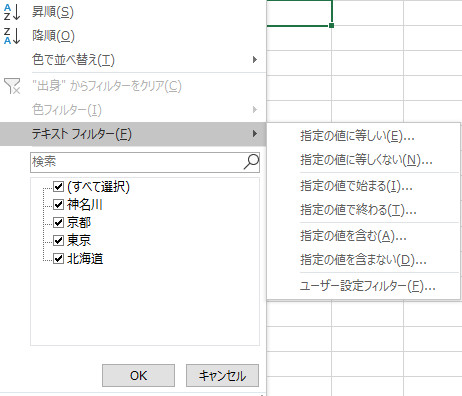
Task: Uncheck the 北海道 checkbox
Action: [x=59, y=258]
